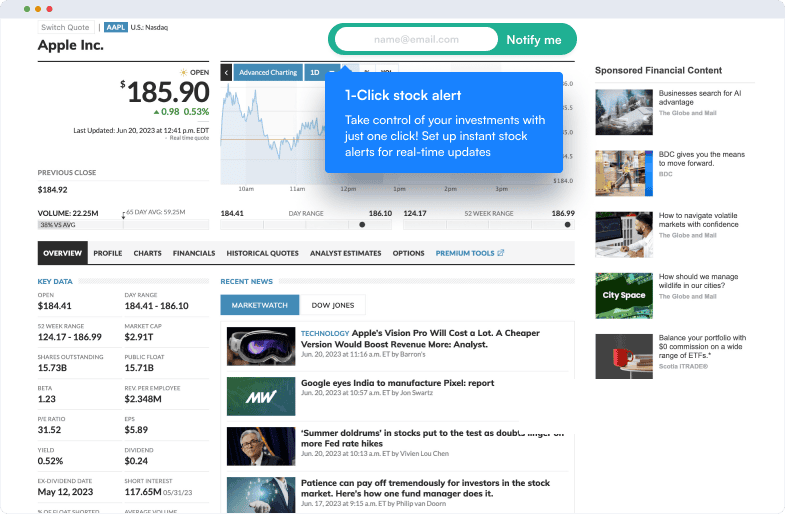The image size is (785, 514).
Task: Click the BDC warehouse sponsored thumbnail
Action: 624,173
